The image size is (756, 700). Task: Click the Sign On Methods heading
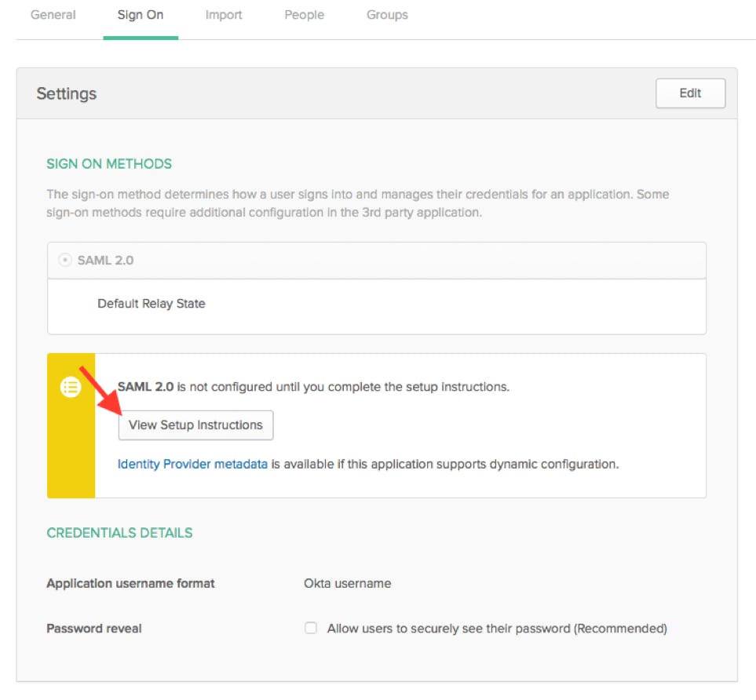(x=109, y=164)
